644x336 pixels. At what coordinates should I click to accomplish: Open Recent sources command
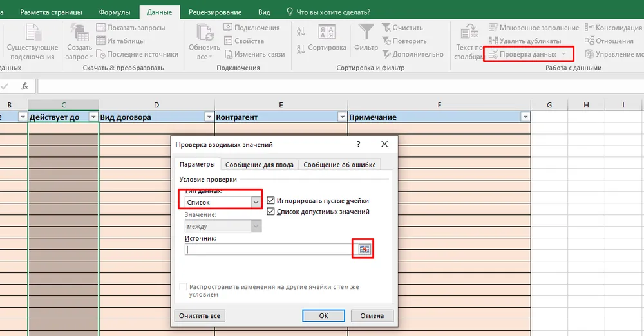click(x=137, y=54)
